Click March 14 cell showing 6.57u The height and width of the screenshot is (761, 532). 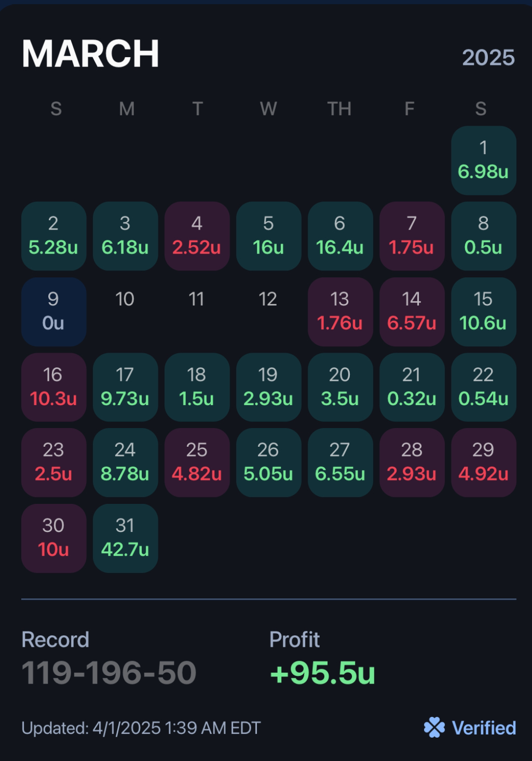point(412,312)
